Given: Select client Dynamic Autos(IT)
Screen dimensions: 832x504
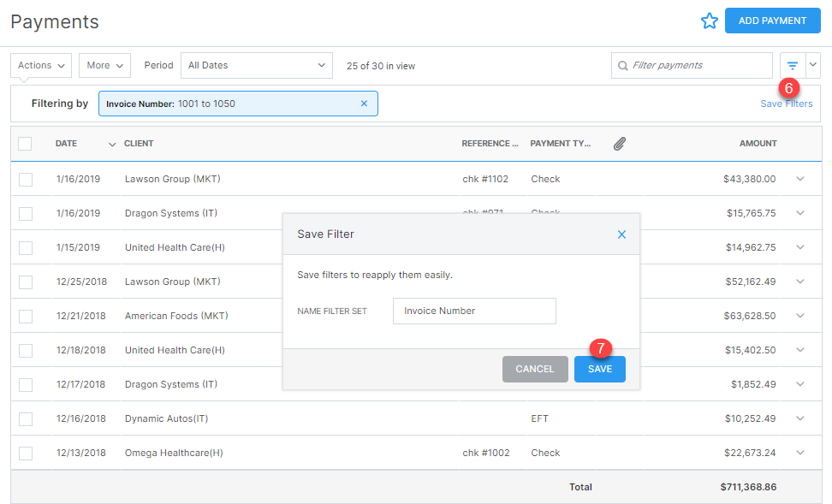Looking at the screenshot, I should [x=167, y=418].
